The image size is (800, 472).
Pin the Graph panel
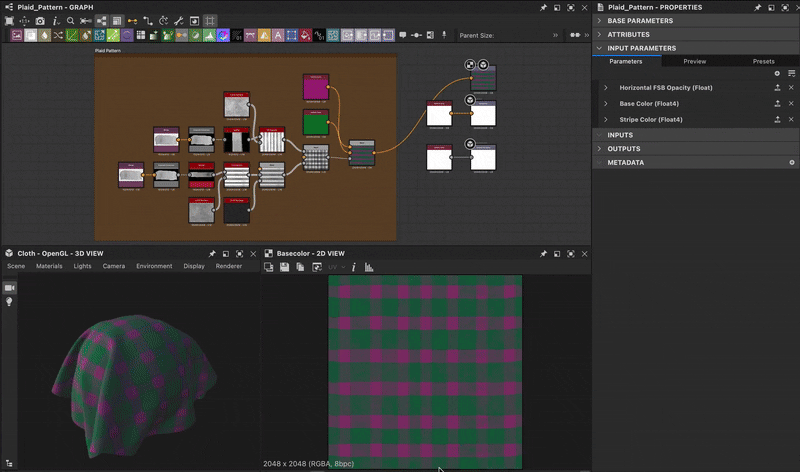(543, 7)
